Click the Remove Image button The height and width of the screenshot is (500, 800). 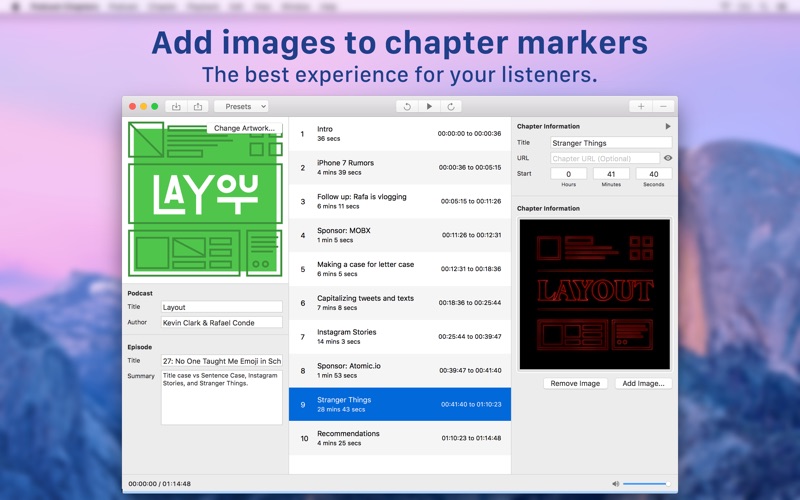575,383
